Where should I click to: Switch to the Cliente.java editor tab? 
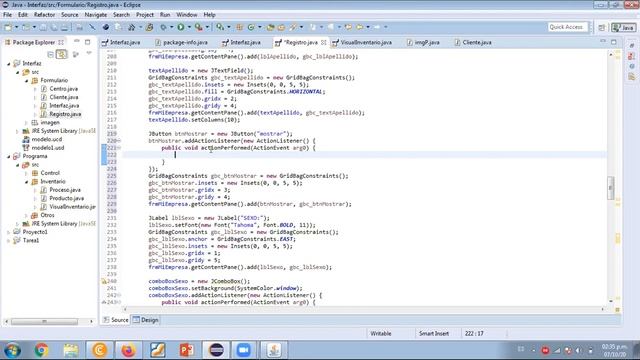coord(473,42)
